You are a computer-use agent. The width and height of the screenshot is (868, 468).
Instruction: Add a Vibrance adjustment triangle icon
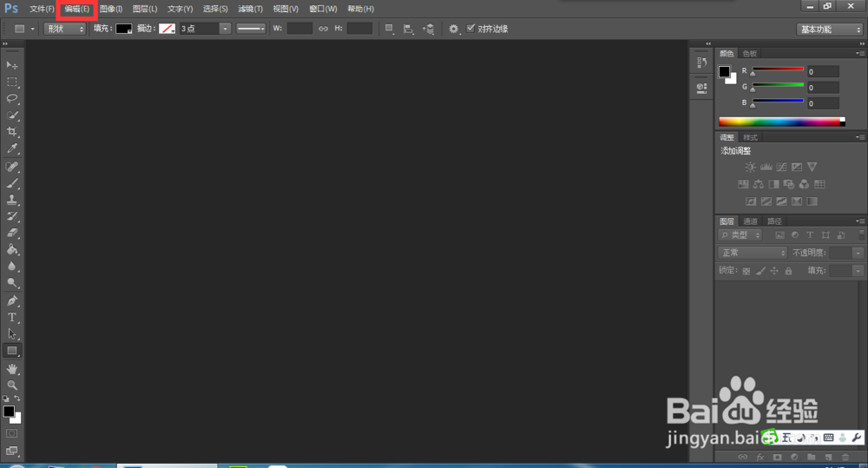pos(812,167)
